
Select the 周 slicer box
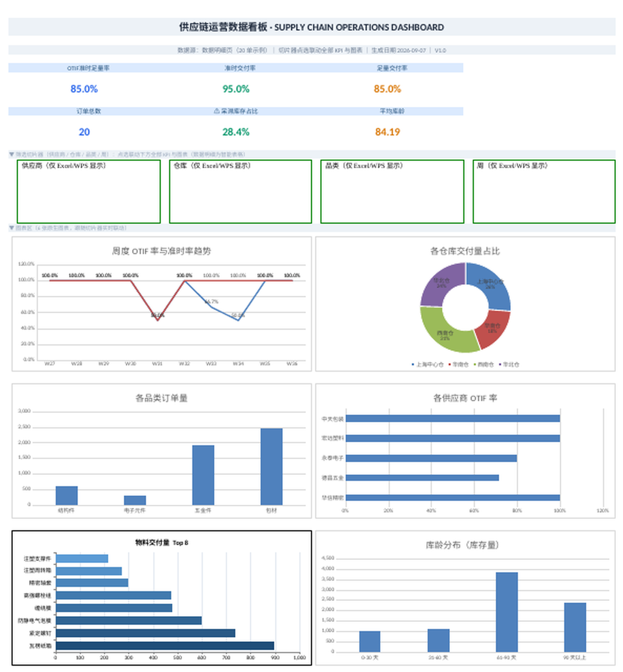click(x=544, y=192)
